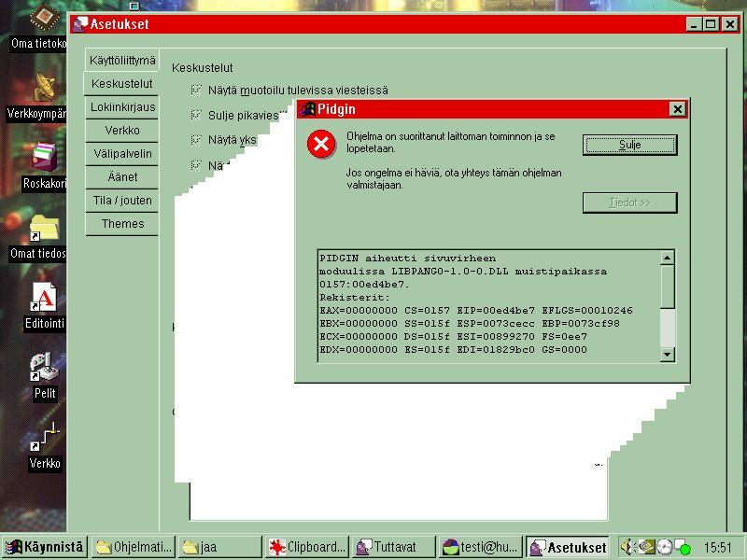Open the Verkkoympäristö desktop icon
The image size is (747, 560).
coord(45,87)
